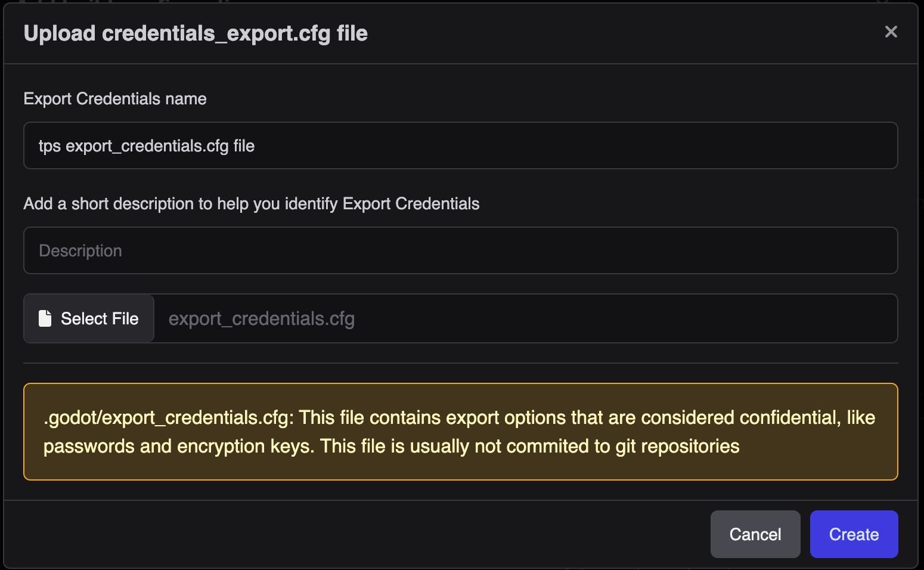Cancel the credentials upload

tap(755, 534)
